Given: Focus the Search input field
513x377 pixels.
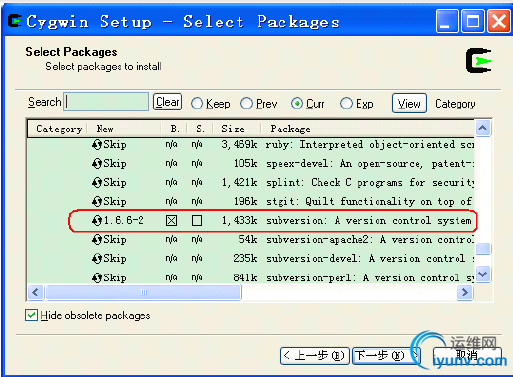Looking at the screenshot, I should 106,102.
